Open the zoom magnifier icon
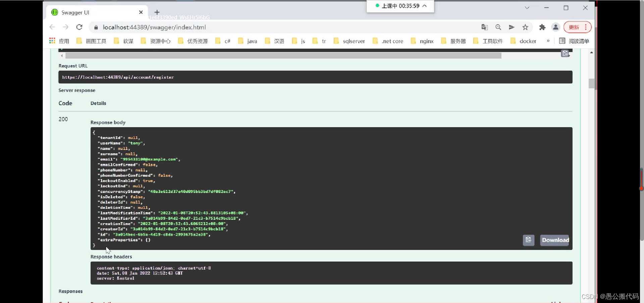Viewport: 644px width, 303px height. coord(498,27)
